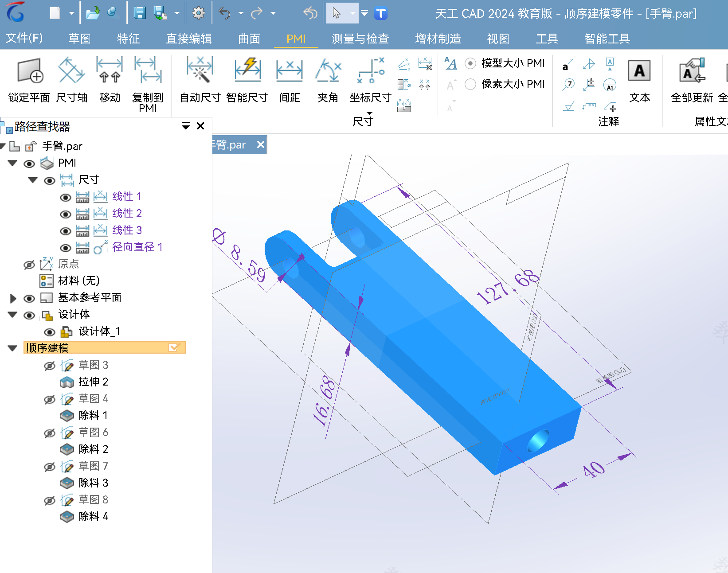Collapse the 尺寸 tree node

pyautogui.click(x=33, y=180)
